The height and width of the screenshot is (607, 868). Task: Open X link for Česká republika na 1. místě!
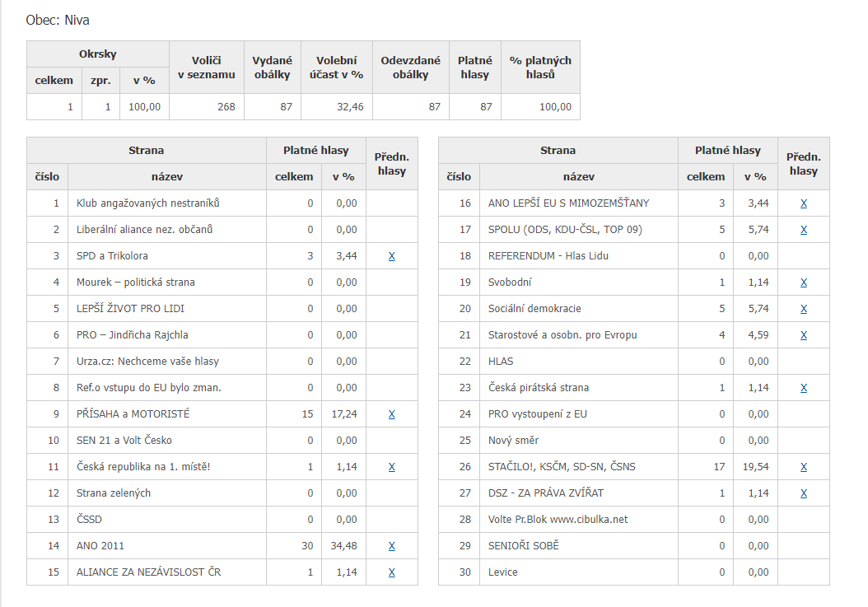pos(392,467)
